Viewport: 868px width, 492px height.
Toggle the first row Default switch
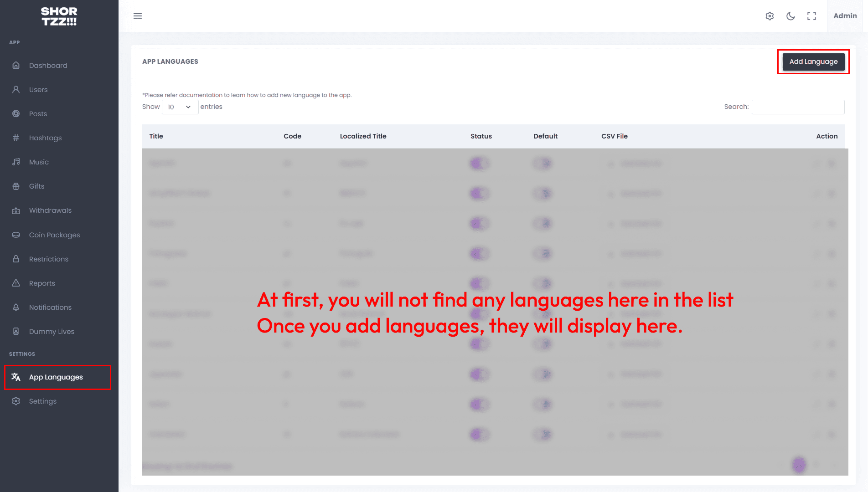[542, 163]
